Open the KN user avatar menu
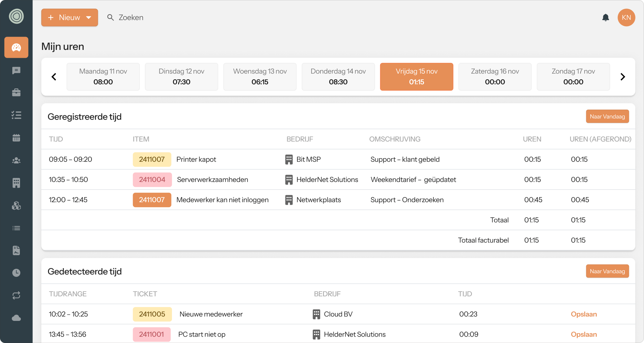 (626, 17)
